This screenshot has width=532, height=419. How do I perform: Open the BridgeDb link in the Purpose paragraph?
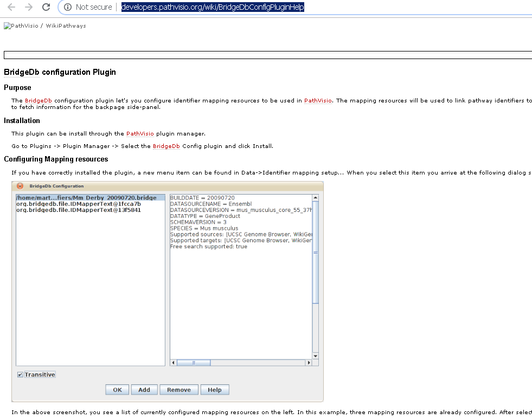click(39, 101)
